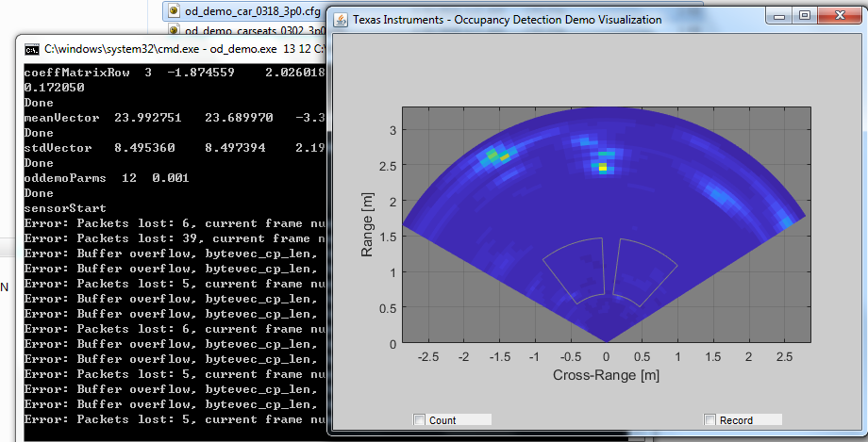Click the Cross-Range [m] axis label

(x=606, y=375)
